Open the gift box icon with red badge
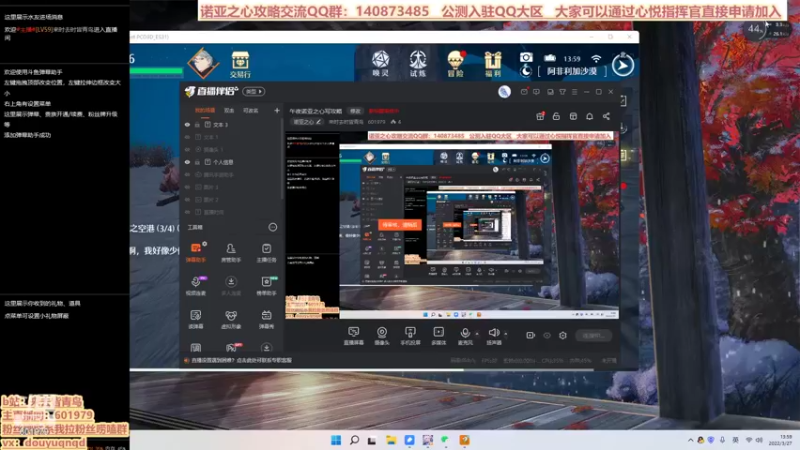The width and height of the screenshot is (800, 450). pyautogui.click(x=540, y=116)
